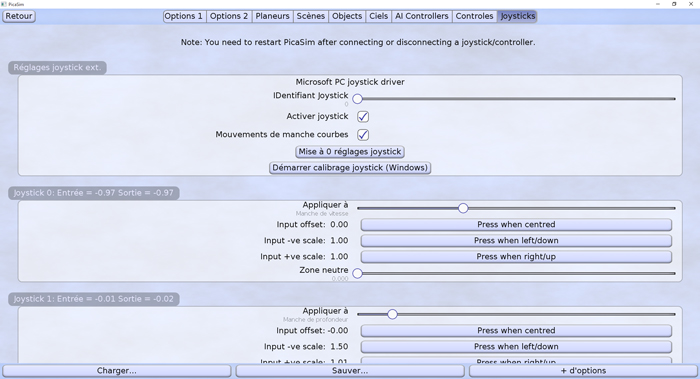Click the Manche de vitesse label
This screenshot has width=700, height=379.
click(x=322, y=214)
